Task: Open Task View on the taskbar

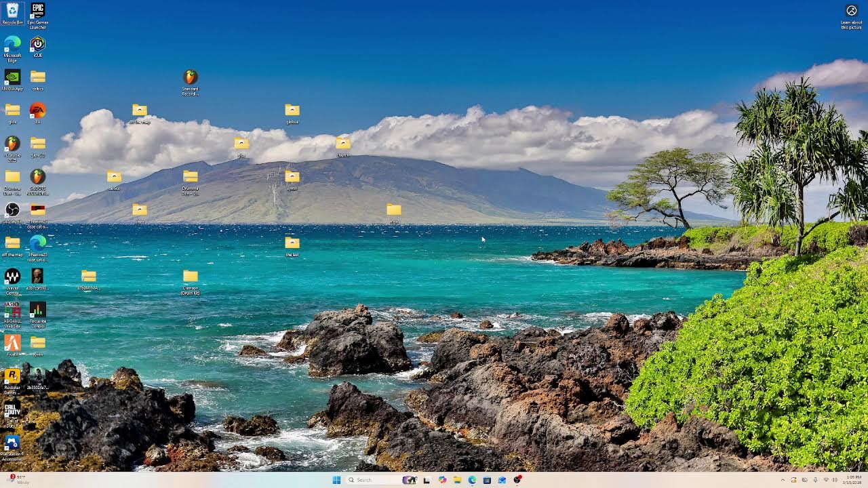Action: tap(427, 480)
